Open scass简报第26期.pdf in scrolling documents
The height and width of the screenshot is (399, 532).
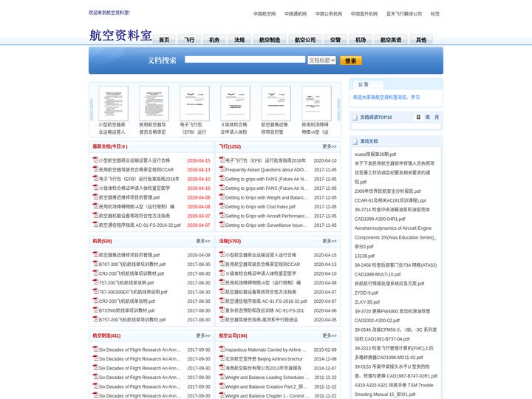(375, 154)
